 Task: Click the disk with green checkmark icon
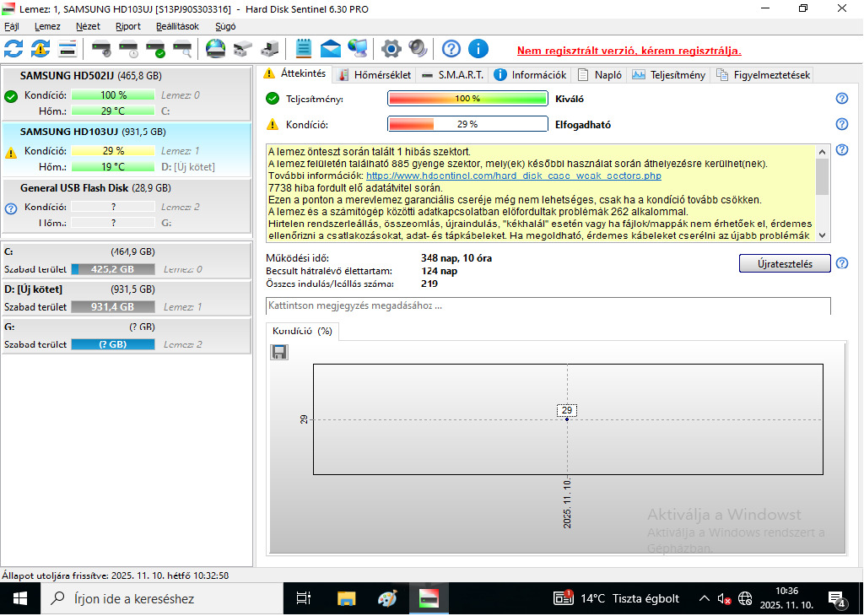click(156, 49)
